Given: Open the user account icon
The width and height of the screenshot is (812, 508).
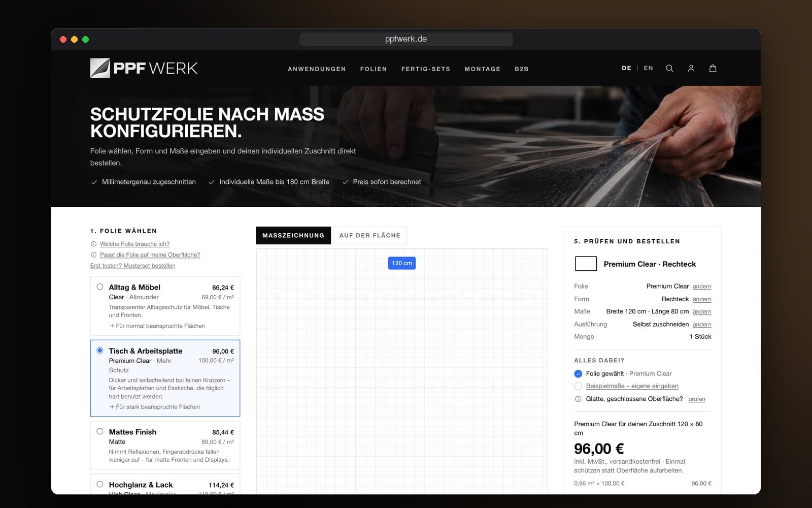Looking at the screenshot, I should tap(691, 68).
